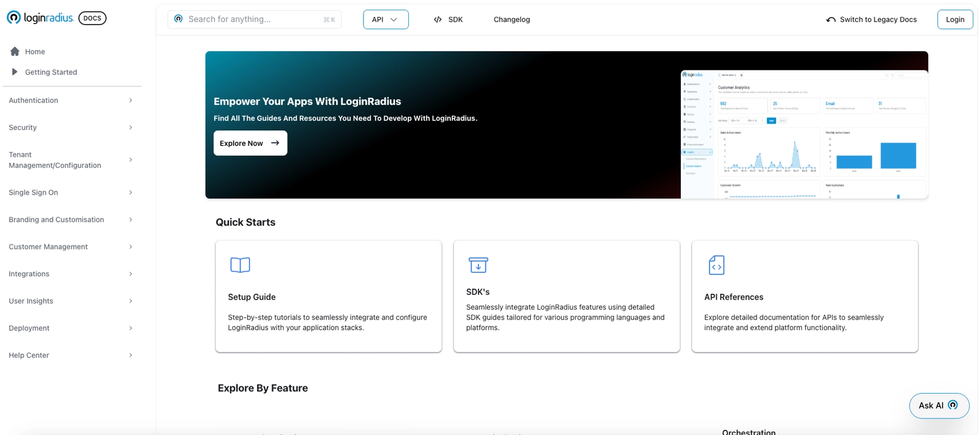The width and height of the screenshot is (980, 435).
Task: Click the Ask AI button
Action: click(939, 405)
